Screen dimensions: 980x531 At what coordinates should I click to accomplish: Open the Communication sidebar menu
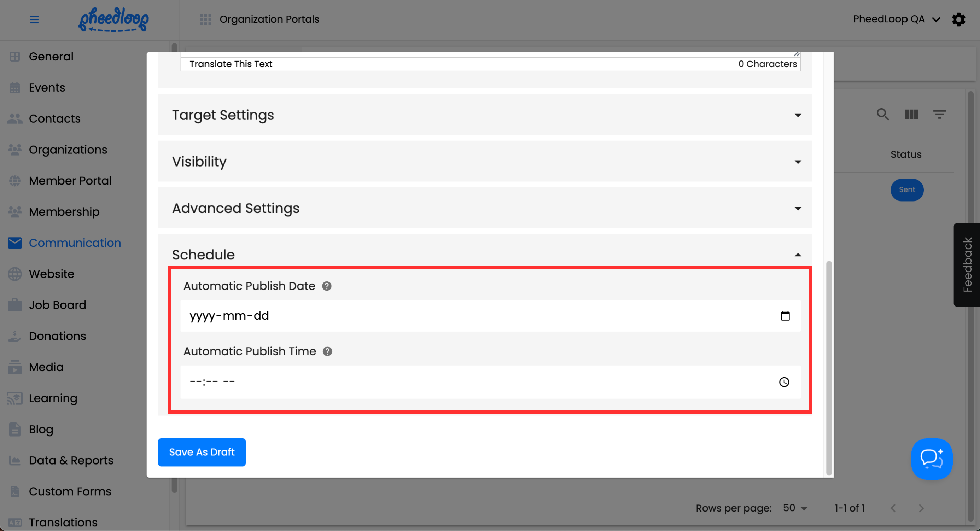(75, 243)
